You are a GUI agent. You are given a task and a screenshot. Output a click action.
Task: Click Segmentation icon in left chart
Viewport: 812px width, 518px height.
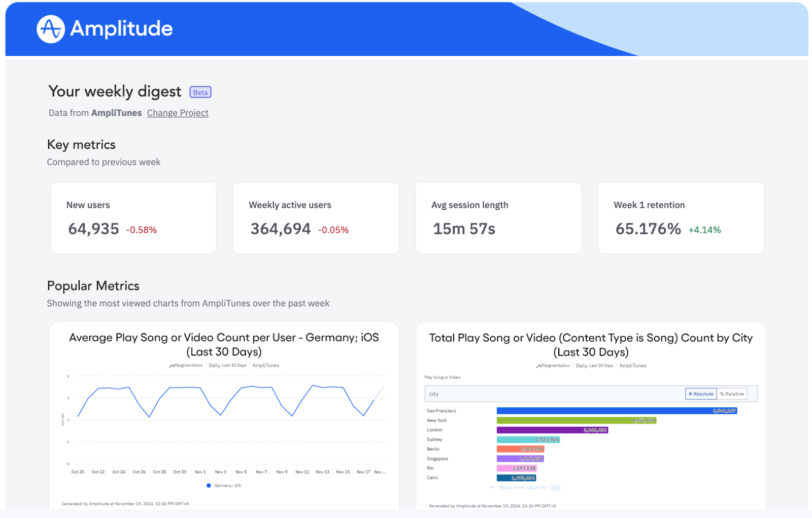point(173,366)
